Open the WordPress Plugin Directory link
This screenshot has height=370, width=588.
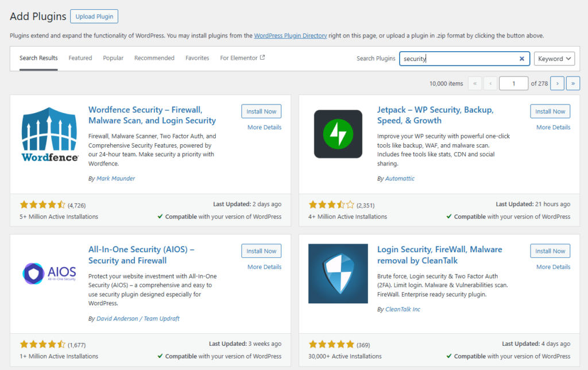pos(291,36)
